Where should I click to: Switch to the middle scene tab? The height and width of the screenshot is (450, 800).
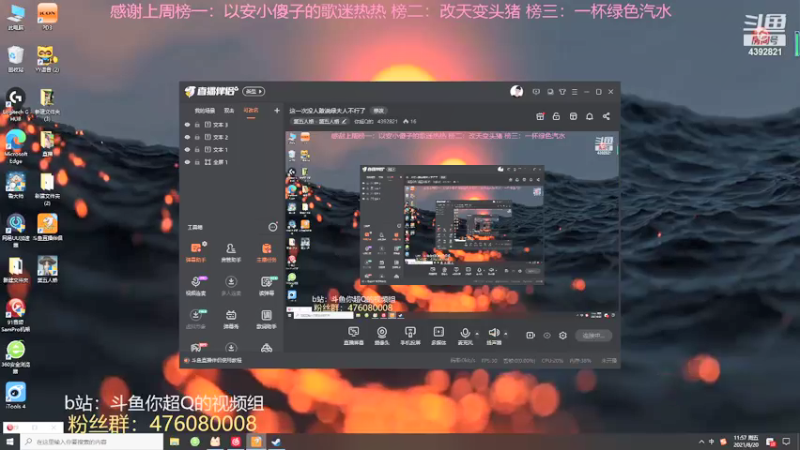point(229,110)
